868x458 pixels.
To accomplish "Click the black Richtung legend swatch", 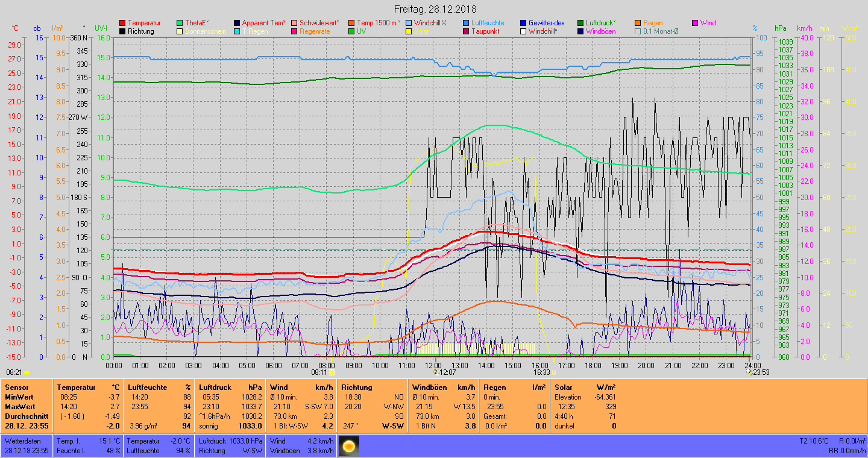I will tap(123, 31).
